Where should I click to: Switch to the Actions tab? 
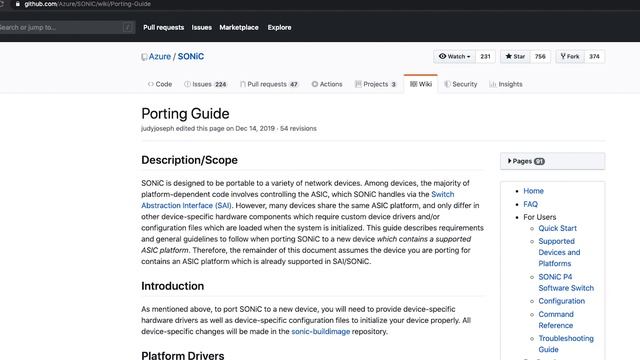point(327,84)
